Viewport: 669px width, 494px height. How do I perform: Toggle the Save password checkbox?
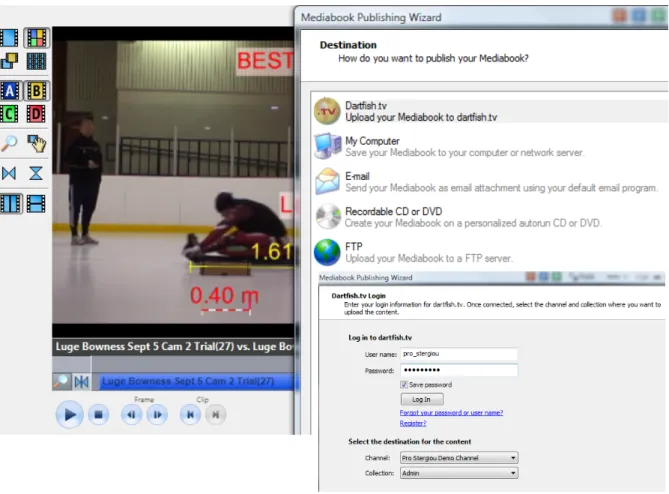point(404,385)
